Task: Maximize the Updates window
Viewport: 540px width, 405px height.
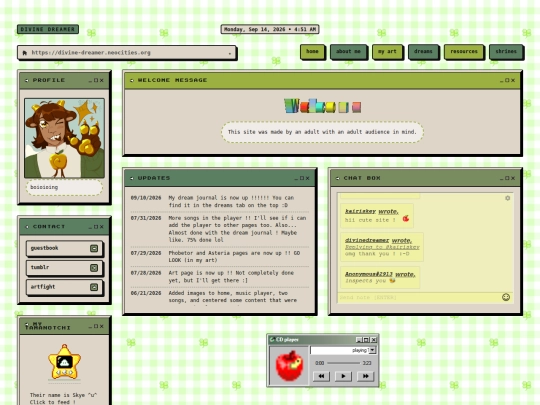Action: point(302,178)
